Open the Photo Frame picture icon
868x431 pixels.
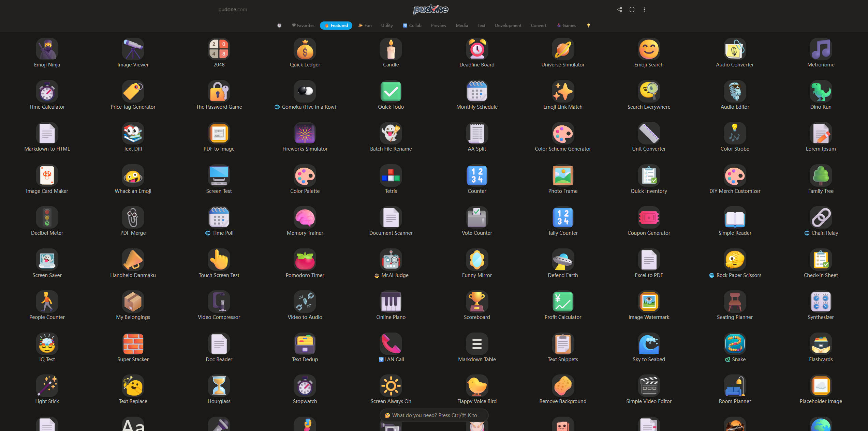(563, 175)
